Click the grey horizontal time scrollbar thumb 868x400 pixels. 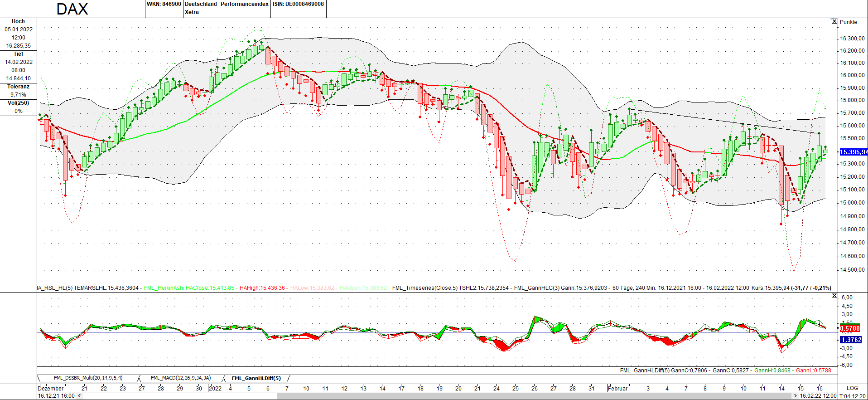[534, 396]
